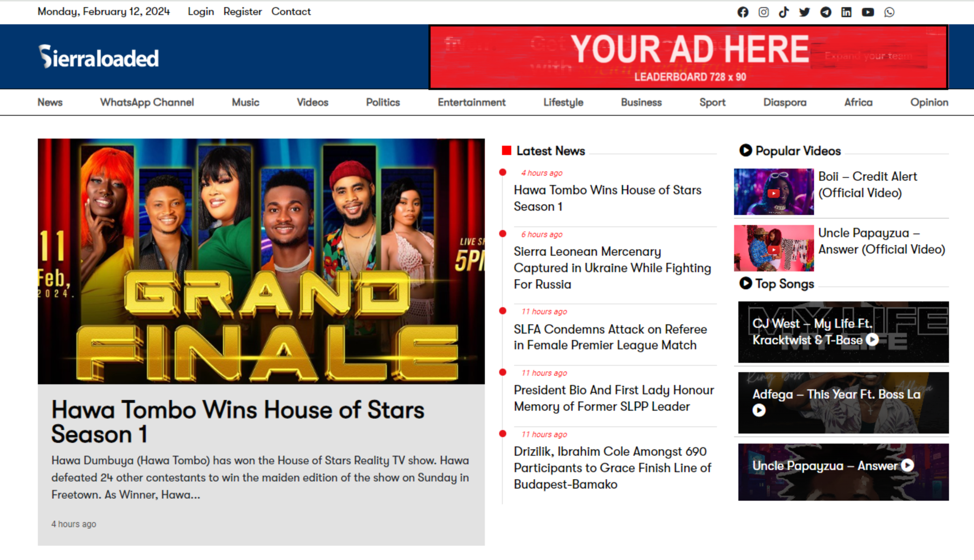Open the Twitter social icon

coord(804,12)
